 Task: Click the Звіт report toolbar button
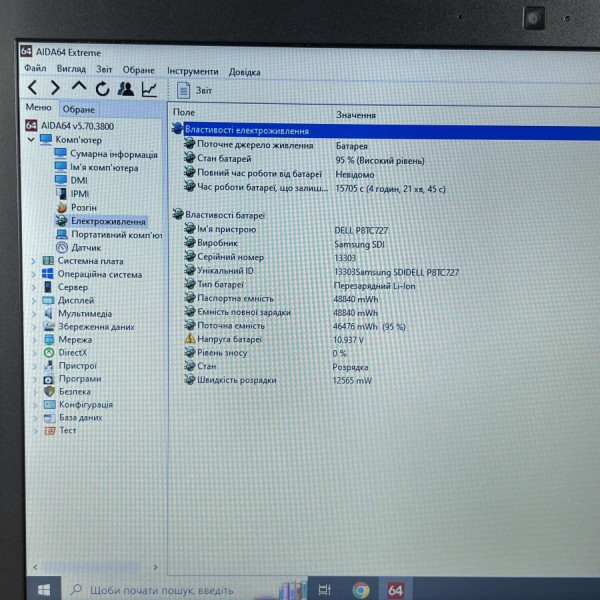(x=194, y=90)
